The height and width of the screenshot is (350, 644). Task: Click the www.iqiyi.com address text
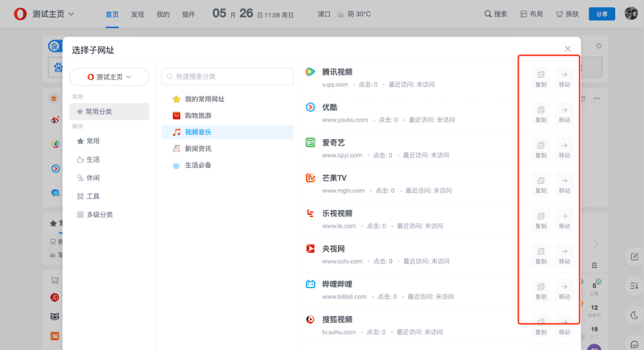(x=342, y=155)
